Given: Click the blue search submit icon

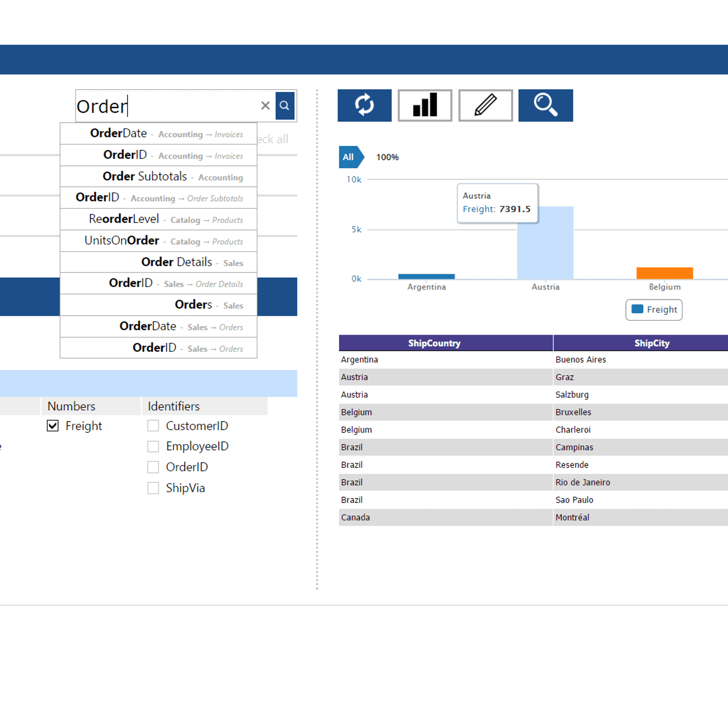Looking at the screenshot, I should coord(285,106).
